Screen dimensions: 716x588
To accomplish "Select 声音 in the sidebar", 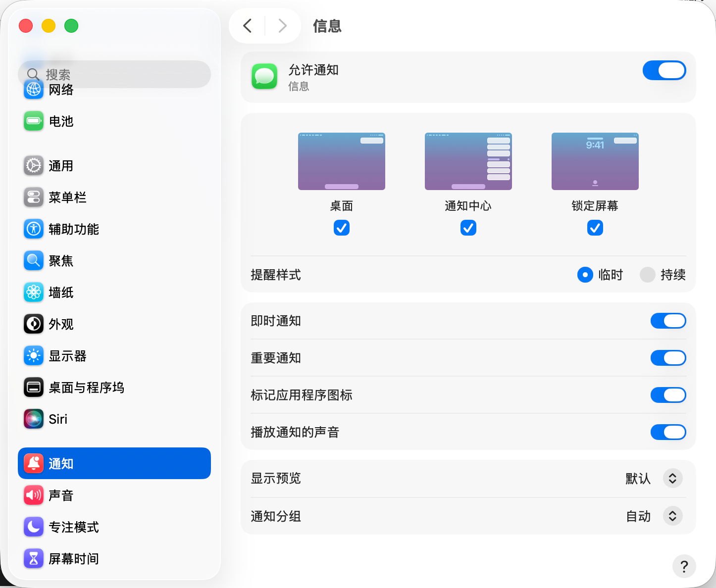I will click(x=61, y=495).
